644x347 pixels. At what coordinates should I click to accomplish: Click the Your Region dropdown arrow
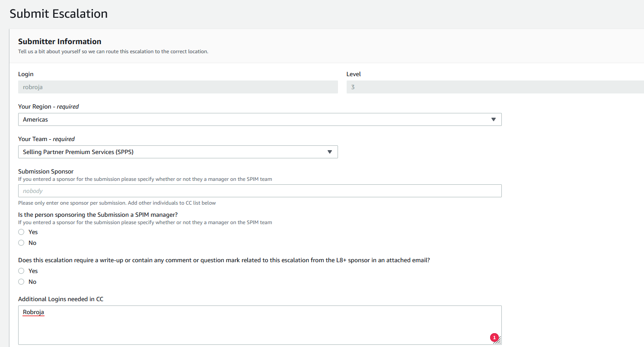(x=493, y=119)
